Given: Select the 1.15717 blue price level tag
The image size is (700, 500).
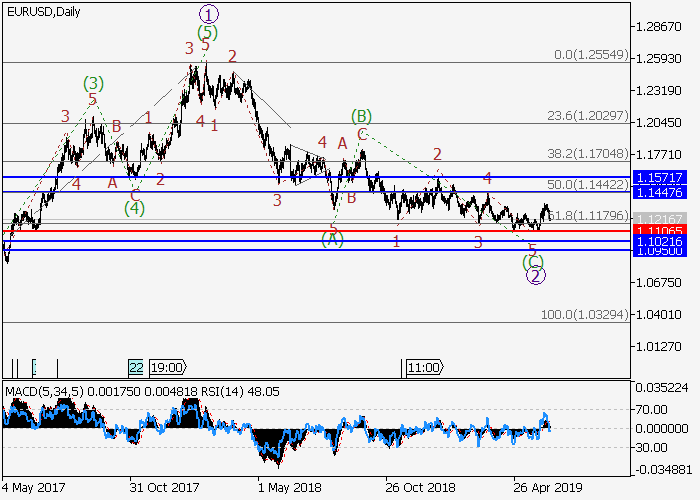Looking at the screenshot, I should click(x=664, y=176).
